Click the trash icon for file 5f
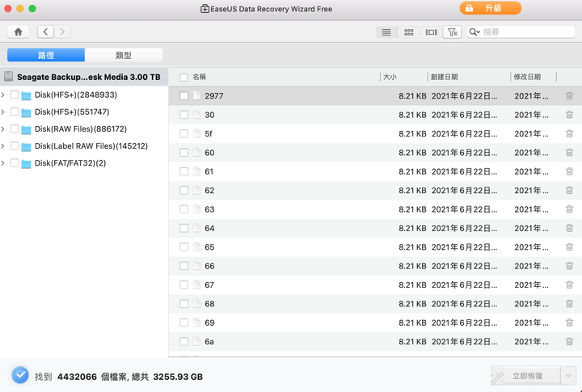Screen dimensions: 582x392 (x=569, y=133)
